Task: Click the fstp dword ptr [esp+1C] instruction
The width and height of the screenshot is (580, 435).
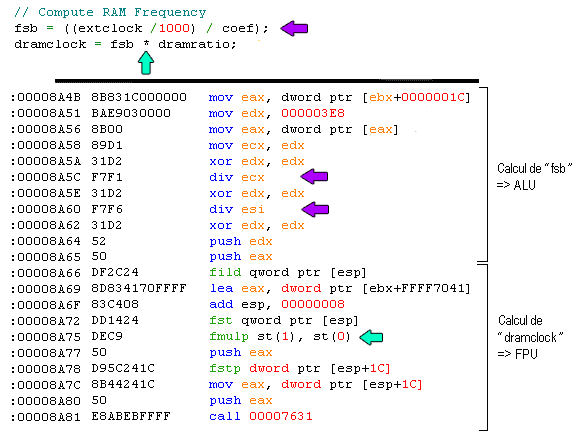Action: click(300, 368)
